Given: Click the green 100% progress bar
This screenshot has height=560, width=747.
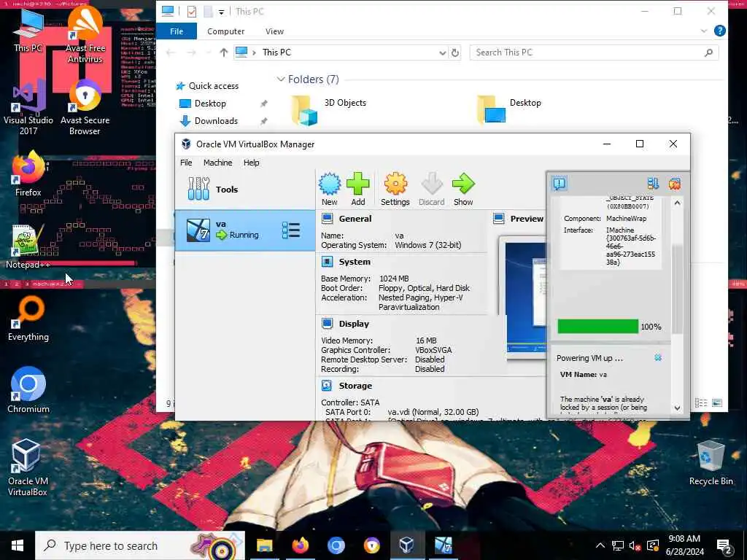Looking at the screenshot, I should [597, 327].
